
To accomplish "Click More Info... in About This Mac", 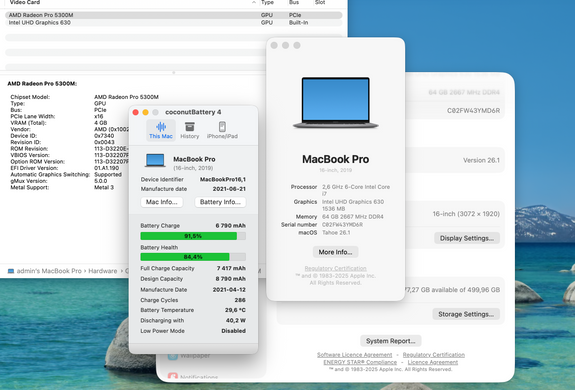I will (x=335, y=252).
